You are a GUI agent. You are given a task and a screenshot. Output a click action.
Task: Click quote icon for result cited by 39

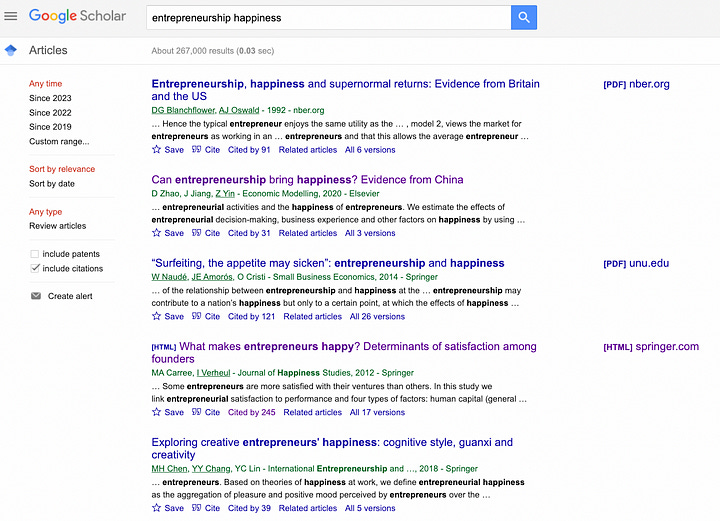pos(197,508)
